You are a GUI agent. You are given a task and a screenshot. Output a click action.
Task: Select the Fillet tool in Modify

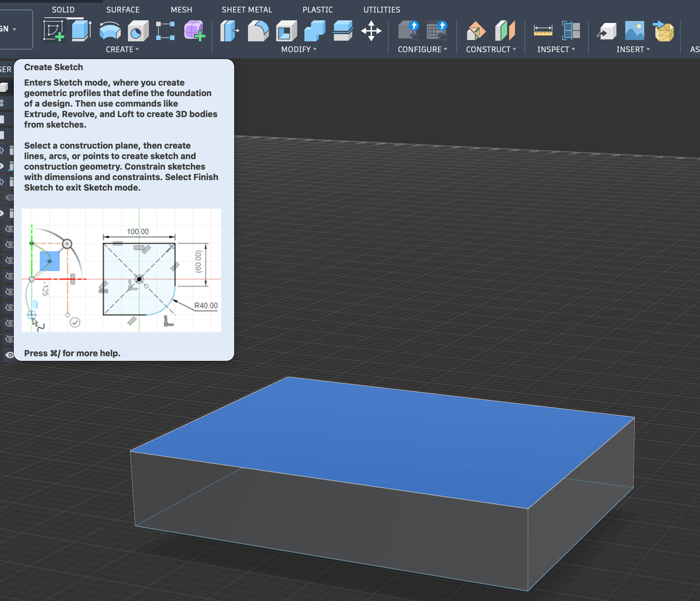(258, 31)
